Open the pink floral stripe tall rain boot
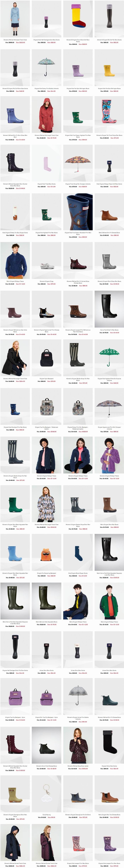This screenshot has width=124, height=868. point(109,115)
